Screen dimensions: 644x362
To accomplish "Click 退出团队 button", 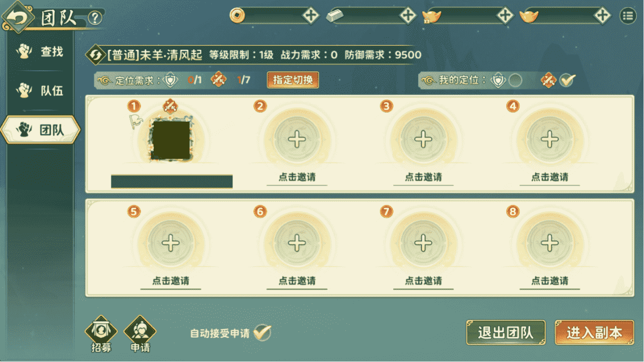I will [x=506, y=333].
